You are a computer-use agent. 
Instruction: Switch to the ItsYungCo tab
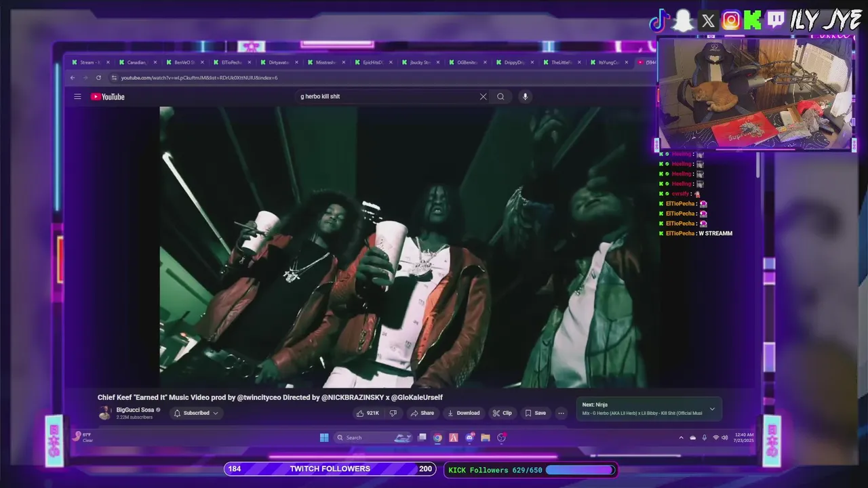(x=608, y=62)
